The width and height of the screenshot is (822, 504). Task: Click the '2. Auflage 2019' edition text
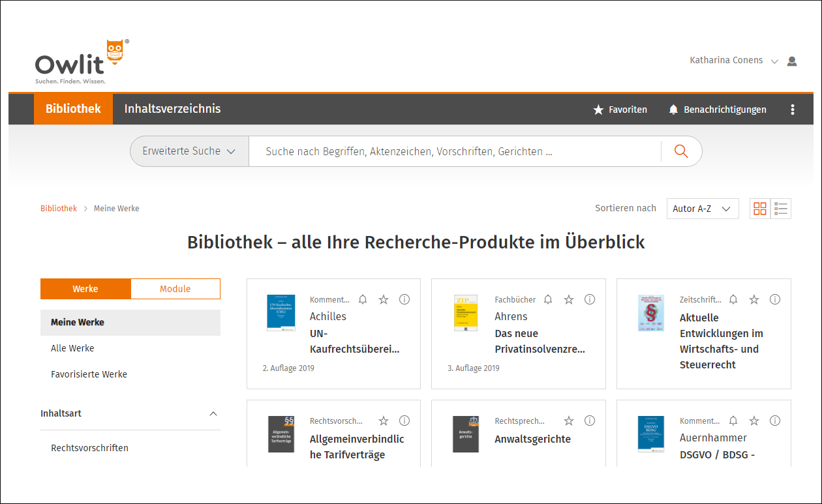[288, 368]
